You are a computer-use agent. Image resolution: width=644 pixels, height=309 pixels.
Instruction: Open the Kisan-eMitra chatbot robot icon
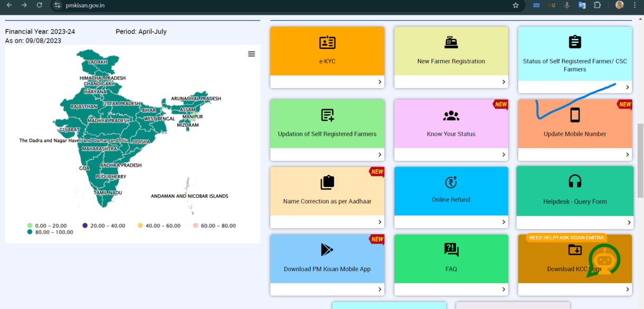(x=604, y=260)
